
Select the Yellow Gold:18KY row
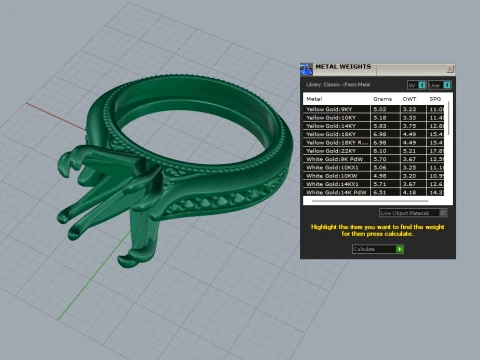point(373,134)
